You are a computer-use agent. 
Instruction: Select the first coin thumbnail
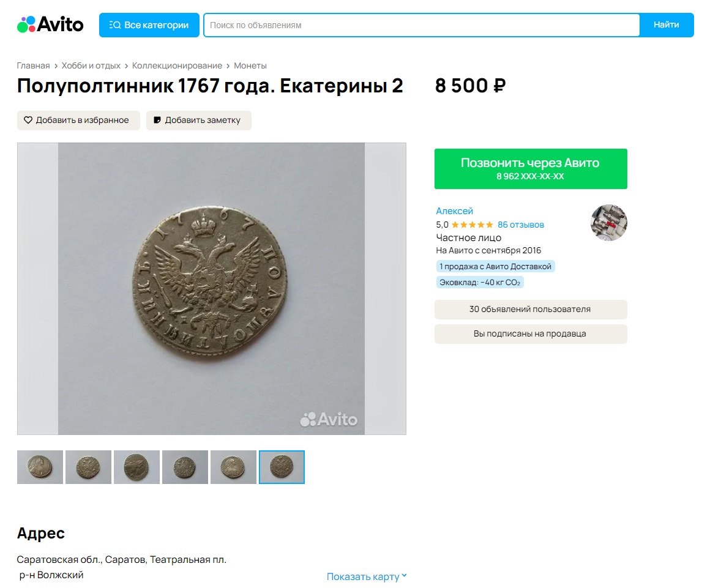40,467
